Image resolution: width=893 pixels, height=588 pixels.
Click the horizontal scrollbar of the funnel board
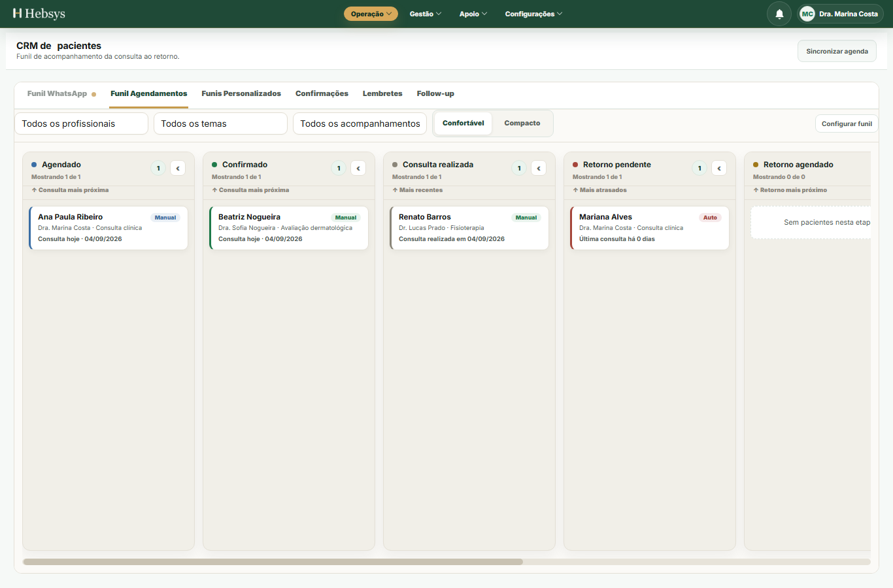coord(273,562)
